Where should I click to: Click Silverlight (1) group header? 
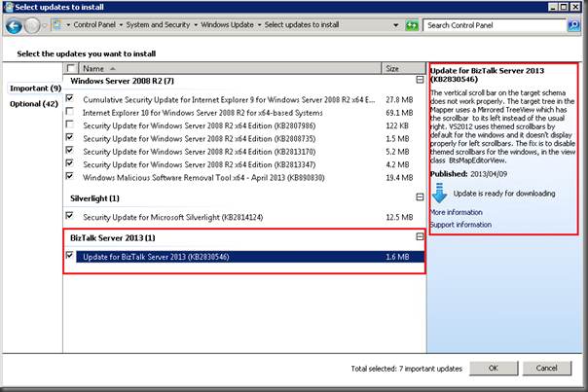(x=94, y=198)
